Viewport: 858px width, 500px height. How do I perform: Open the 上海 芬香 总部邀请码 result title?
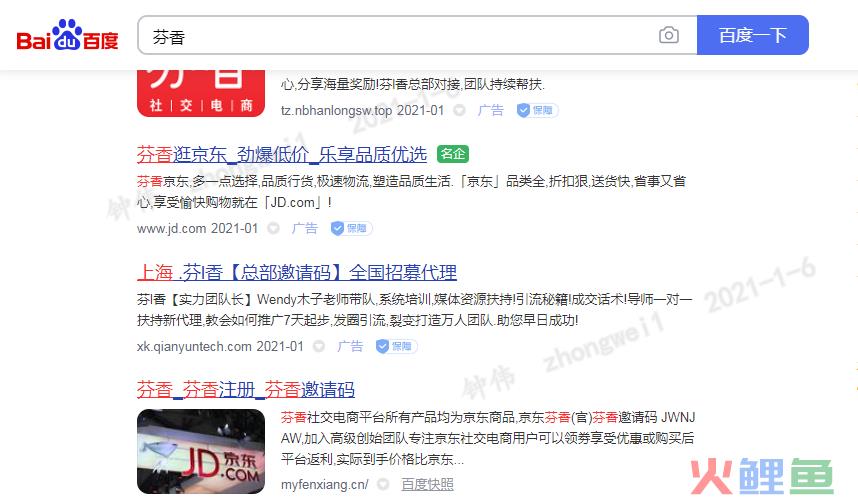(x=297, y=272)
